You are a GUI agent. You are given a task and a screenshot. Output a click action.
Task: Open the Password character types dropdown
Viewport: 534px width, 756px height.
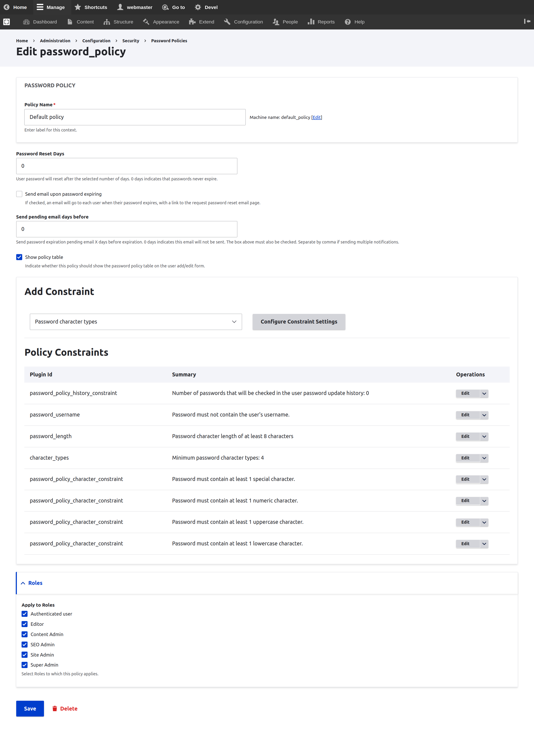pos(136,322)
